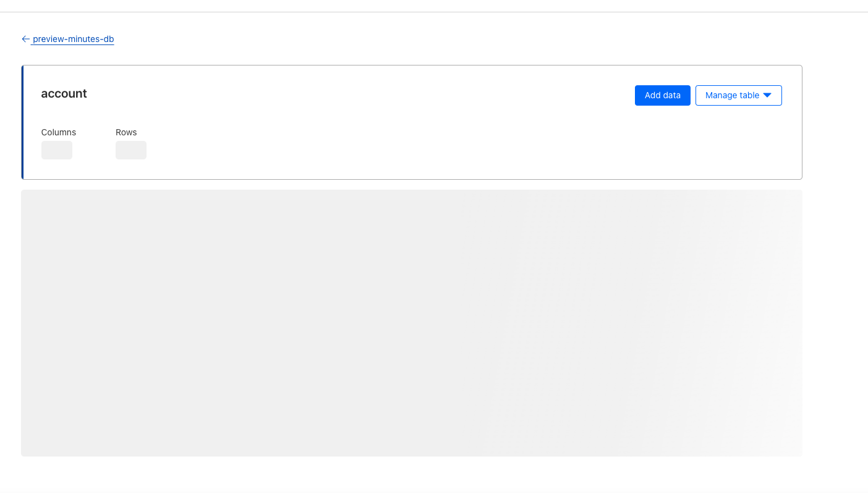Return to the preview-minutes-db database page

point(73,39)
